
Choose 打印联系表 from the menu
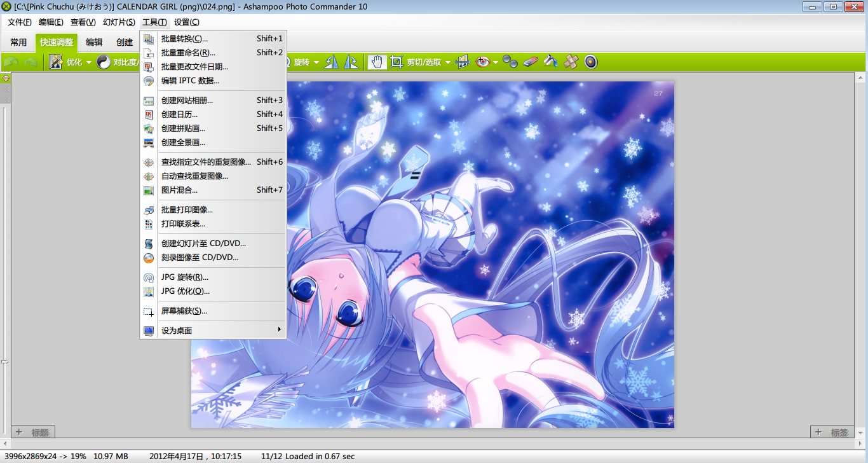213,224
